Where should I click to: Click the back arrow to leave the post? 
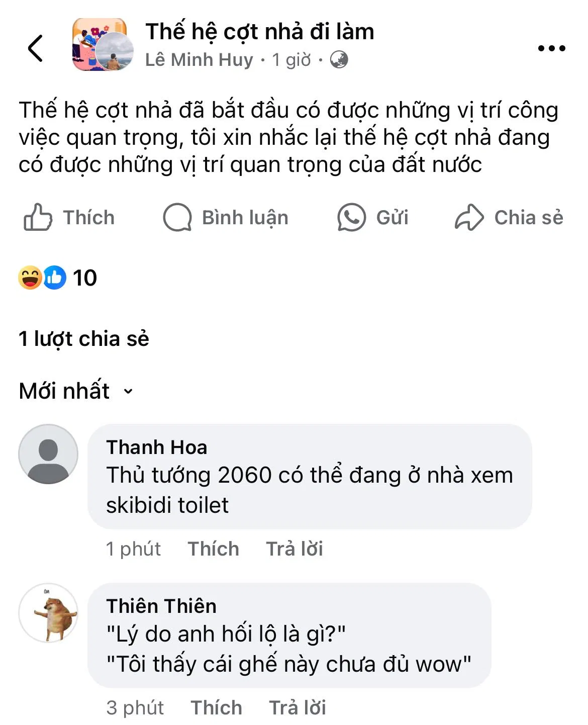coord(34,49)
